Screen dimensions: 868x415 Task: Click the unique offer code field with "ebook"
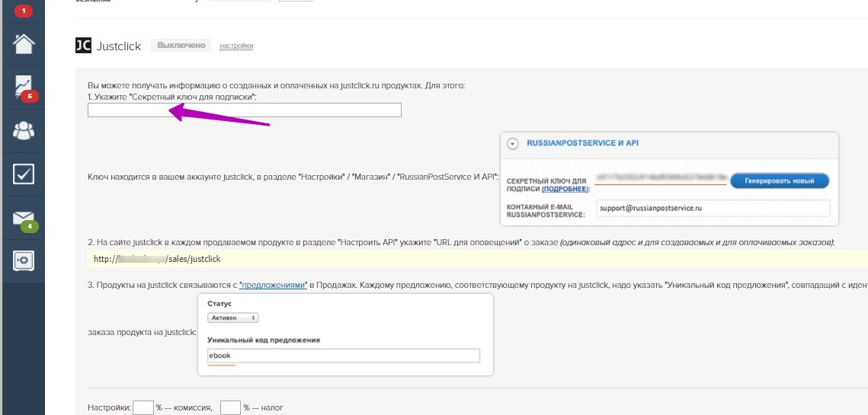pyautogui.click(x=344, y=356)
